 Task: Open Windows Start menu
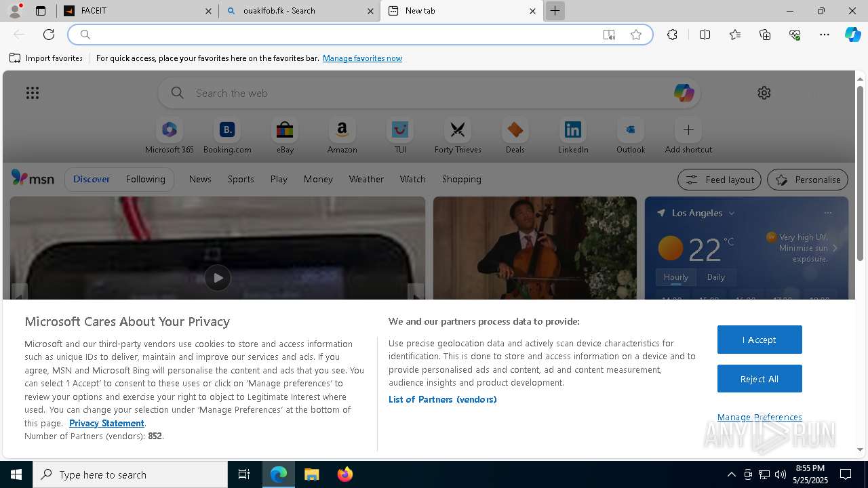[x=16, y=474]
